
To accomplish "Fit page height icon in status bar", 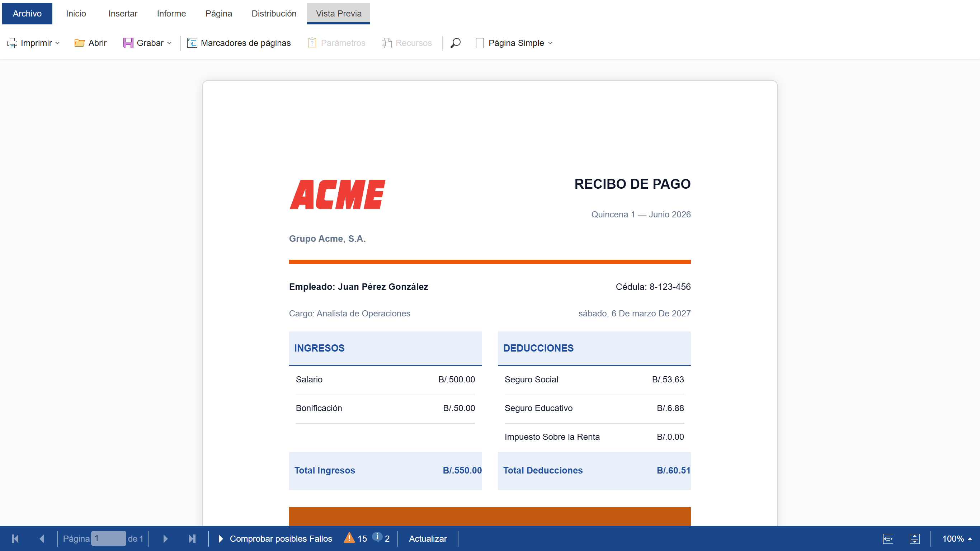I will [x=915, y=538].
